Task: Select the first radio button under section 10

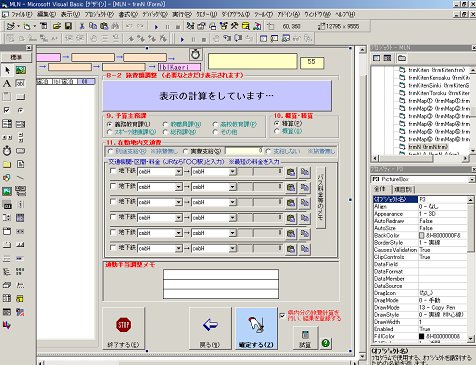Action: click(277, 123)
